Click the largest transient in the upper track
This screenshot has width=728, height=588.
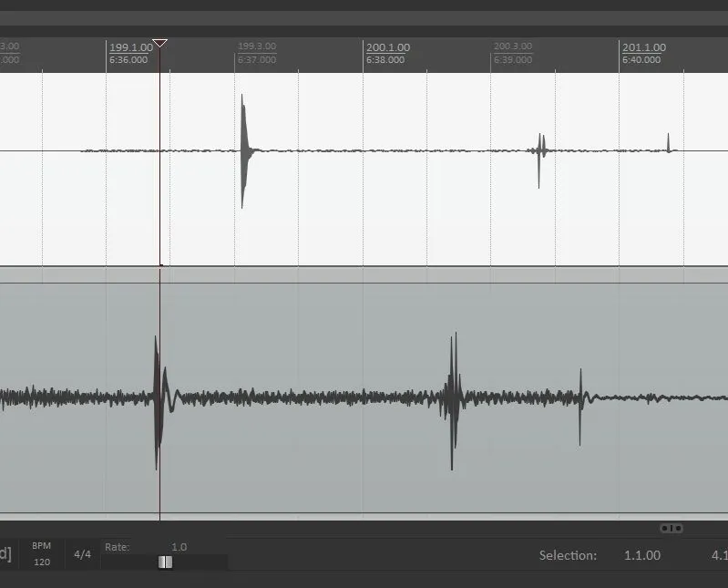(242, 150)
